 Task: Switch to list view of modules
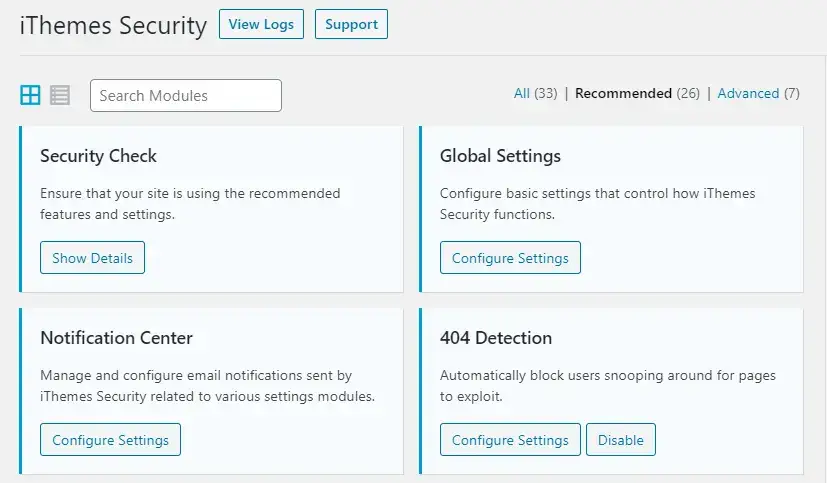pyautogui.click(x=60, y=95)
